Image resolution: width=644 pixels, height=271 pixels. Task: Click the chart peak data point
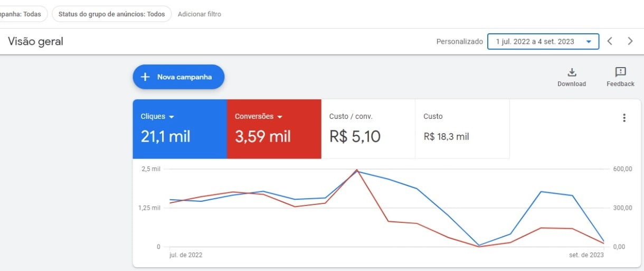(x=357, y=170)
